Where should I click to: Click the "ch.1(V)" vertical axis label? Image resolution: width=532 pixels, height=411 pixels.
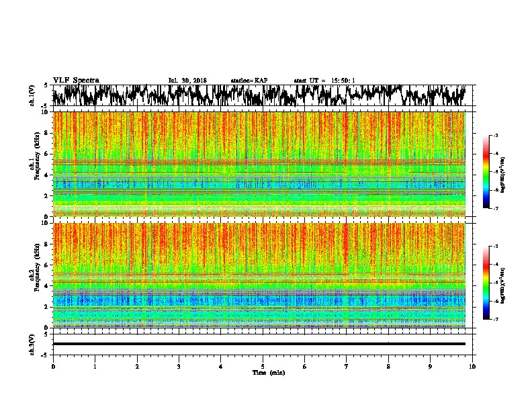click(32, 95)
